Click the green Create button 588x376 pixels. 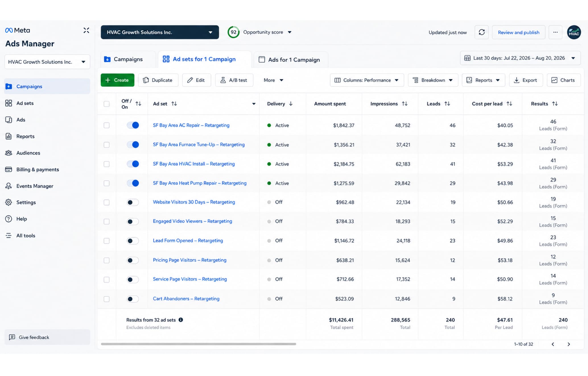click(117, 80)
